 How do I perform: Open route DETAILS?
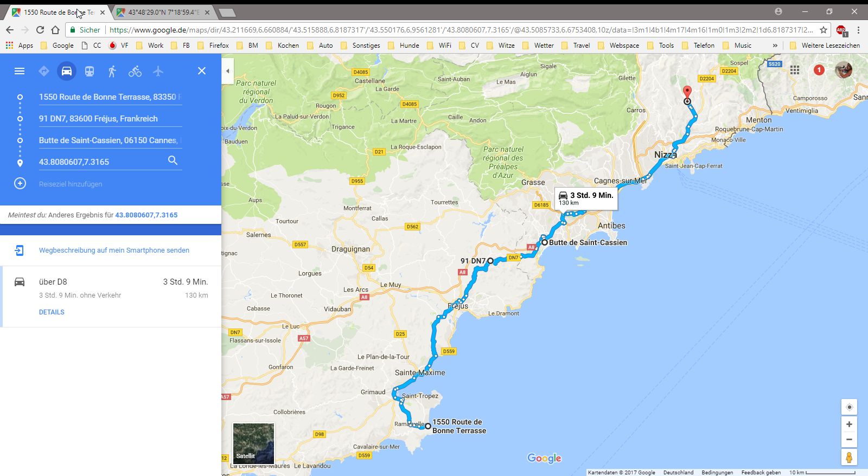point(52,312)
